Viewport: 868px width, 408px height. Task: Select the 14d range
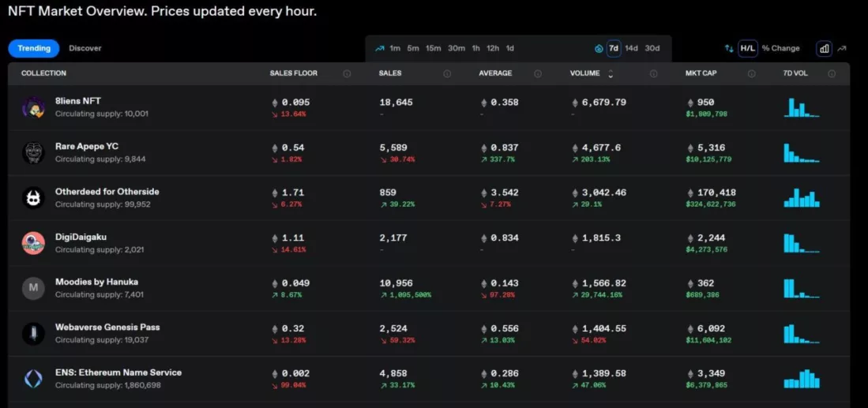632,48
